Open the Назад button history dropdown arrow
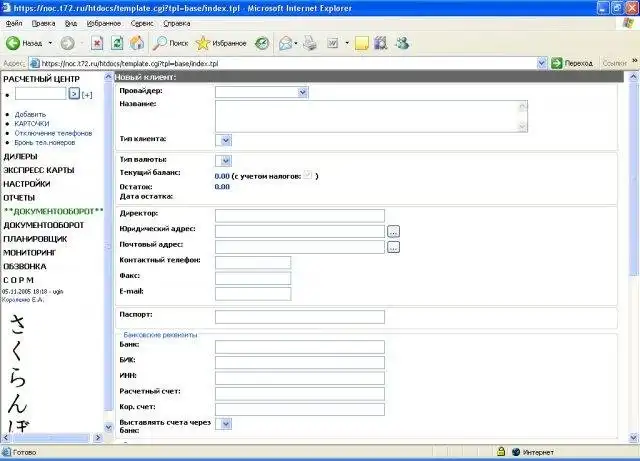This screenshot has width=640, height=461. click(50, 43)
